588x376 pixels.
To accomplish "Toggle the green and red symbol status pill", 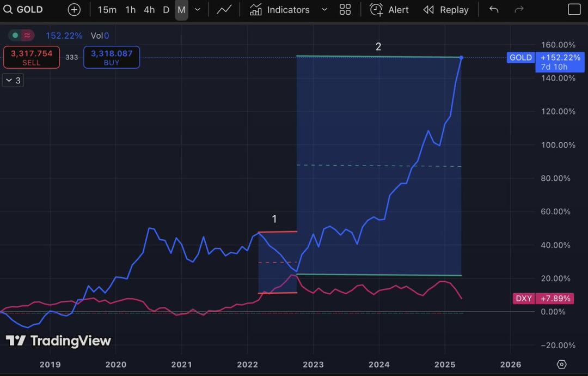I will pos(22,35).
